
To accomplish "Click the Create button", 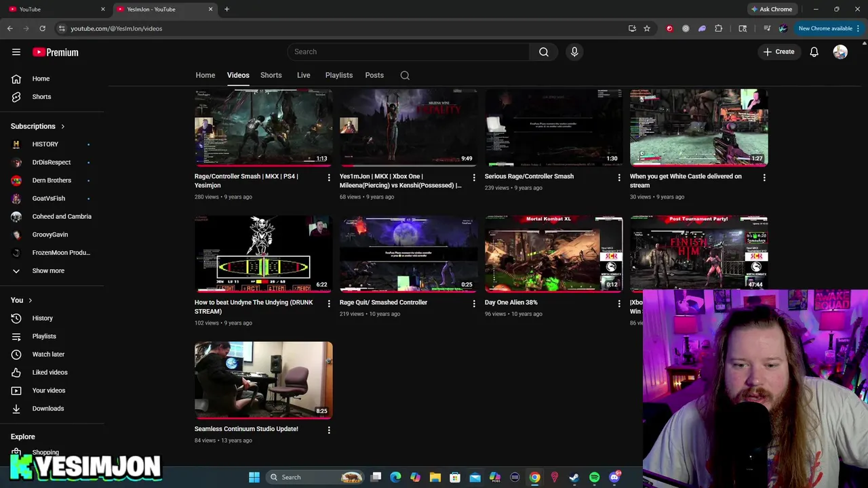I will click(778, 52).
